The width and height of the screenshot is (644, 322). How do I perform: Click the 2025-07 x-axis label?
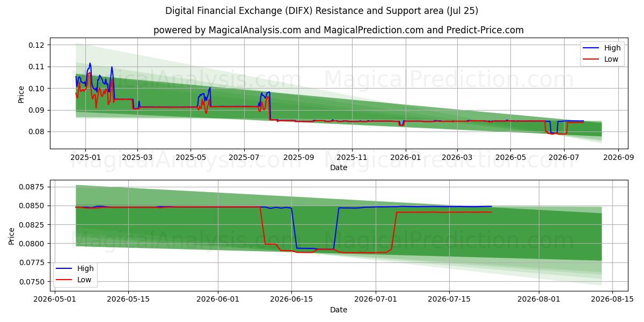tap(244, 157)
